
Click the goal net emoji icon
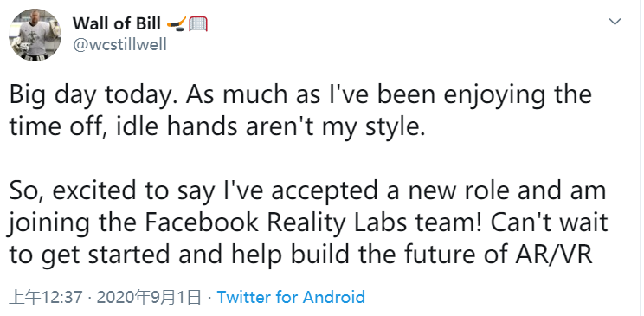coord(198,24)
